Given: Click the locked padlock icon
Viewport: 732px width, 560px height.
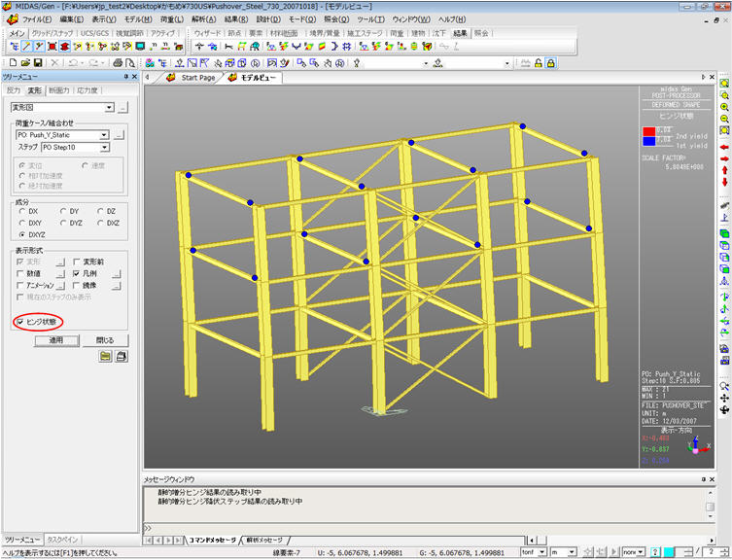Looking at the screenshot, I should click(551, 63).
